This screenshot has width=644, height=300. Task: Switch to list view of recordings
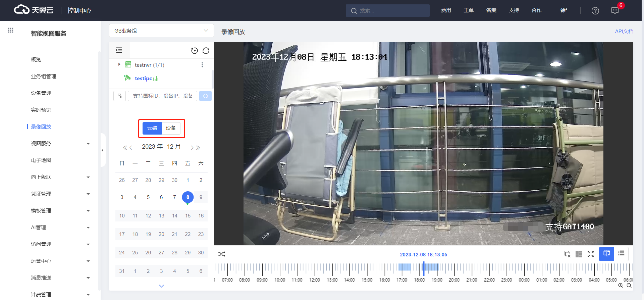[x=621, y=254]
